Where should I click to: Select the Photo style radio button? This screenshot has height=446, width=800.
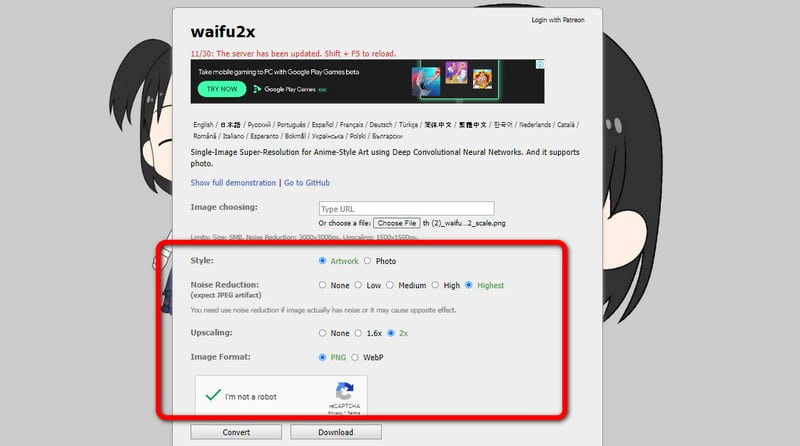coord(367,261)
